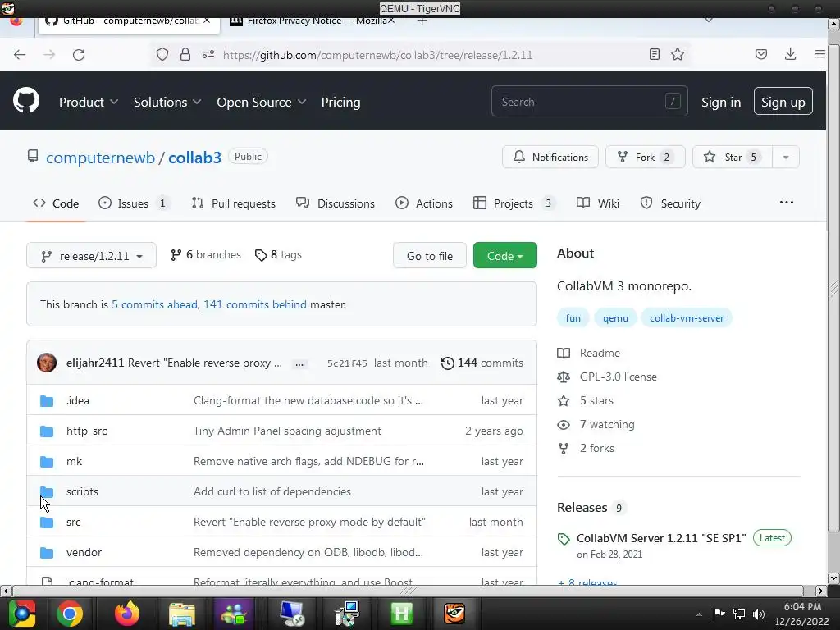Click elijahr2411's avatar image
Viewport: 840px width, 630px height.
47,363
